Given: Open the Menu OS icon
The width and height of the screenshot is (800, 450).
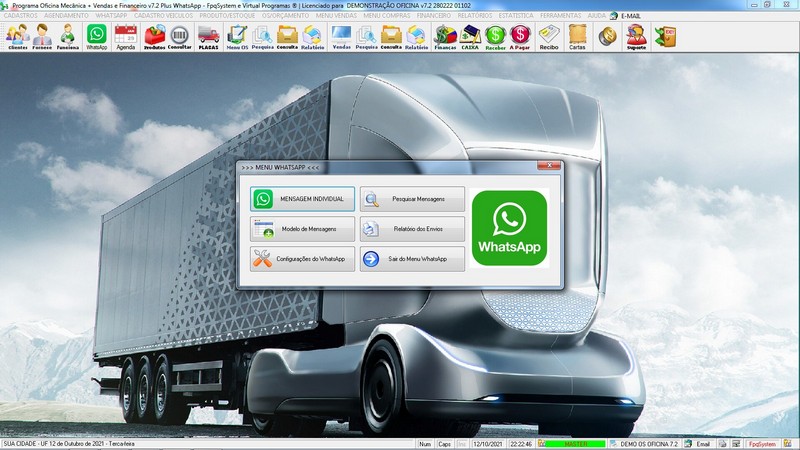Looking at the screenshot, I should pyautogui.click(x=237, y=37).
